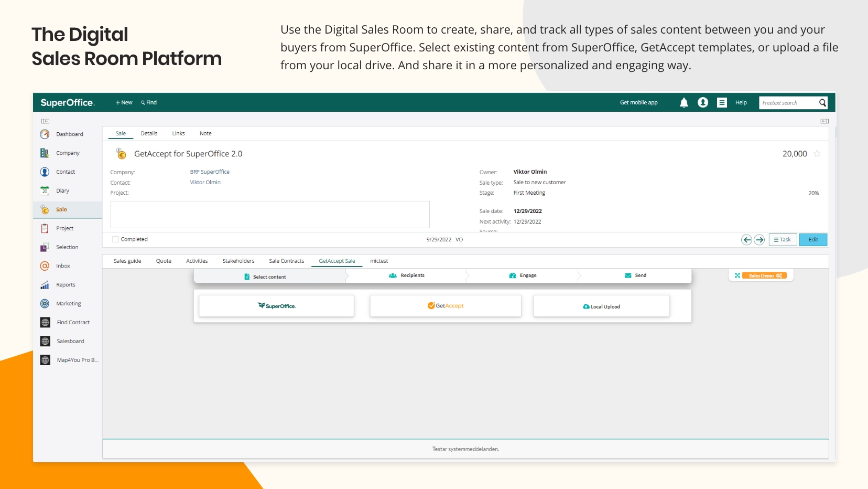Switch to the Links tab
Viewport: 868px width, 489px height.
pos(178,134)
